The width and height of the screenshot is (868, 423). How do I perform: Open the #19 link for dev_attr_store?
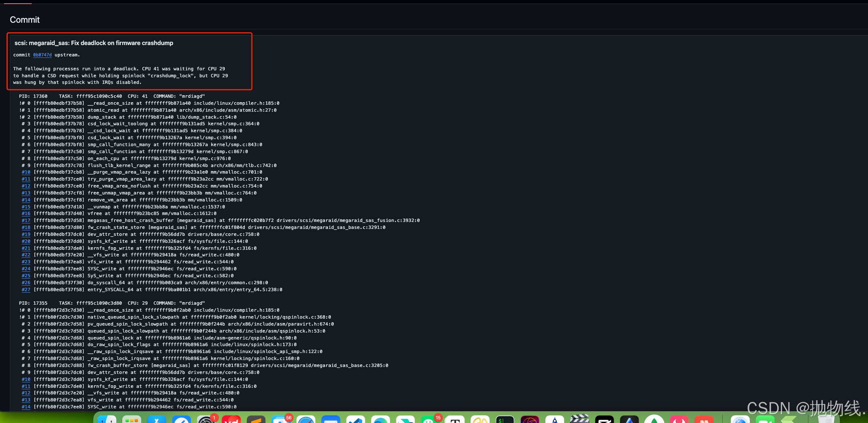26,234
